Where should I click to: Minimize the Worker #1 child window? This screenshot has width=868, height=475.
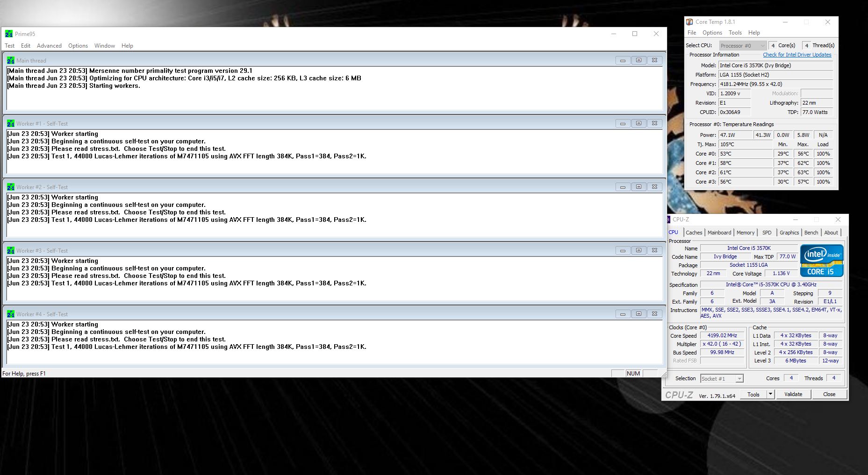coord(623,123)
